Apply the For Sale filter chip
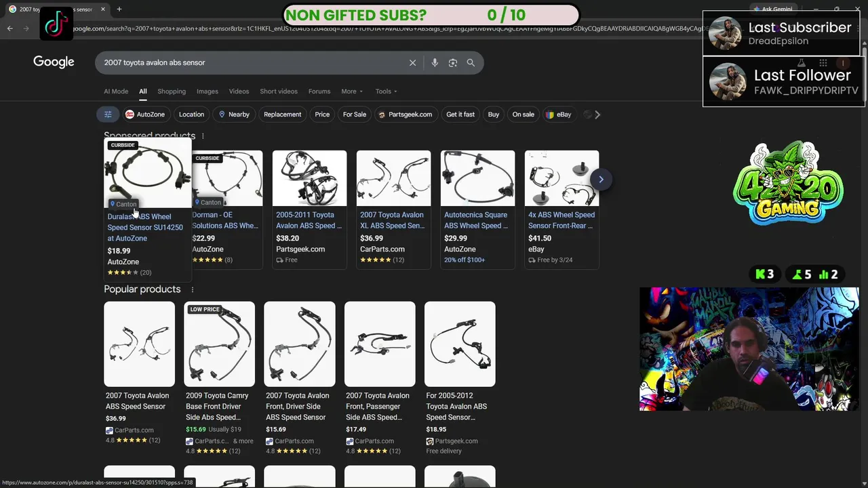Screen dimensions: 868x488 pyautogui.click(x=354, y=115)
